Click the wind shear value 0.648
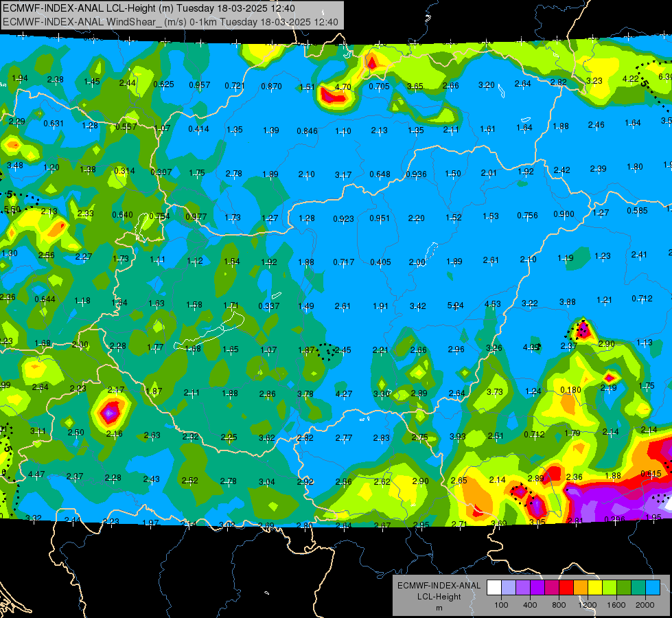 coord(380,174)
